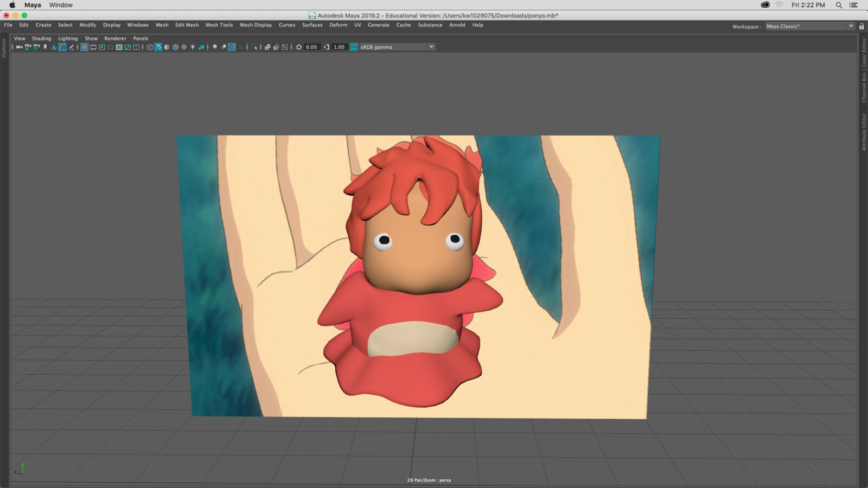Click the Use Default Material icon
This screenshot has height=488, width=868.
pos(167,47)
